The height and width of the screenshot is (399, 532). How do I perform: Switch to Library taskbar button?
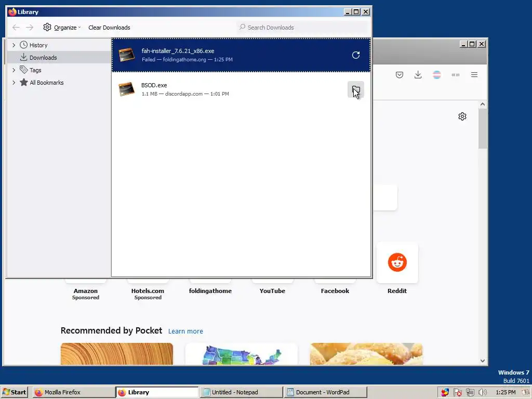point(157,392)
